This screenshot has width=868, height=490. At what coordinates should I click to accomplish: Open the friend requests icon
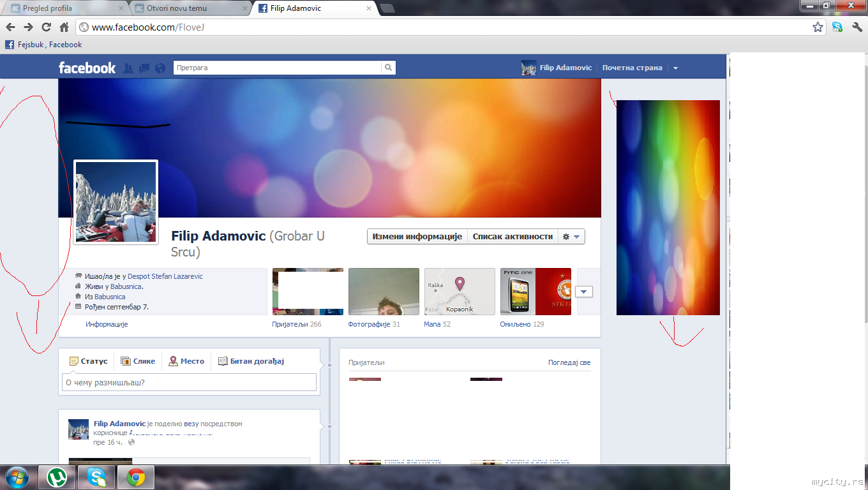click(x=128, y=68)
